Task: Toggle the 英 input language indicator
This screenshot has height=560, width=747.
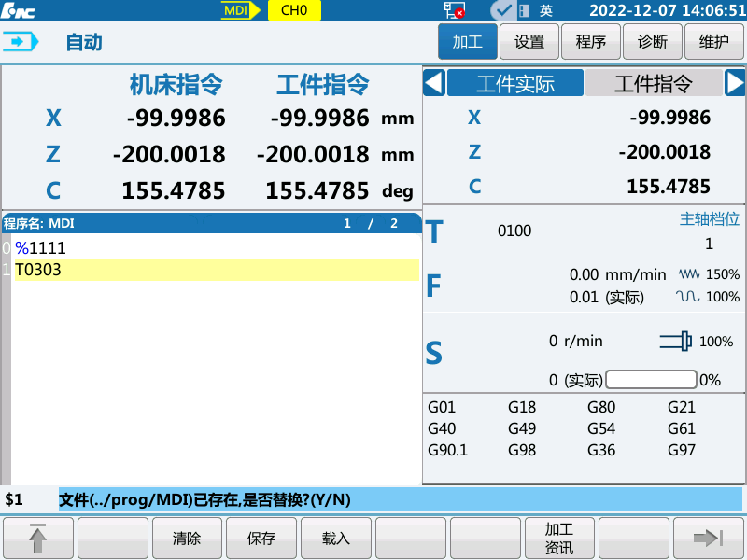Action: pyautogui.click(x=546, y=10)
